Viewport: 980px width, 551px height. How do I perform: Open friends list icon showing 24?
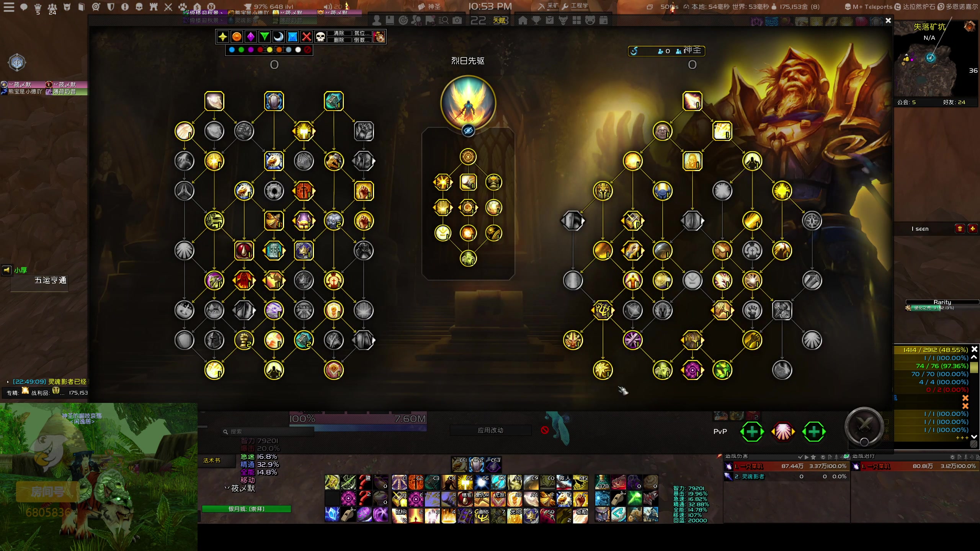(x=52, y=7)
